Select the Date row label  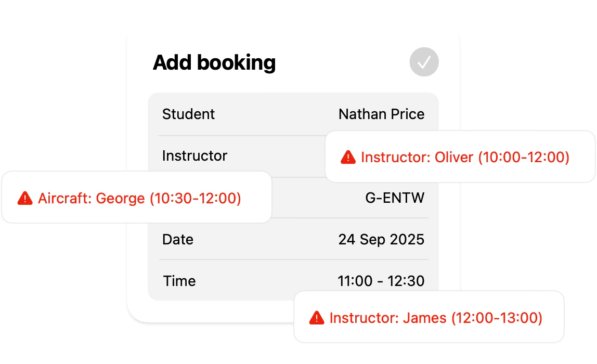178,240
